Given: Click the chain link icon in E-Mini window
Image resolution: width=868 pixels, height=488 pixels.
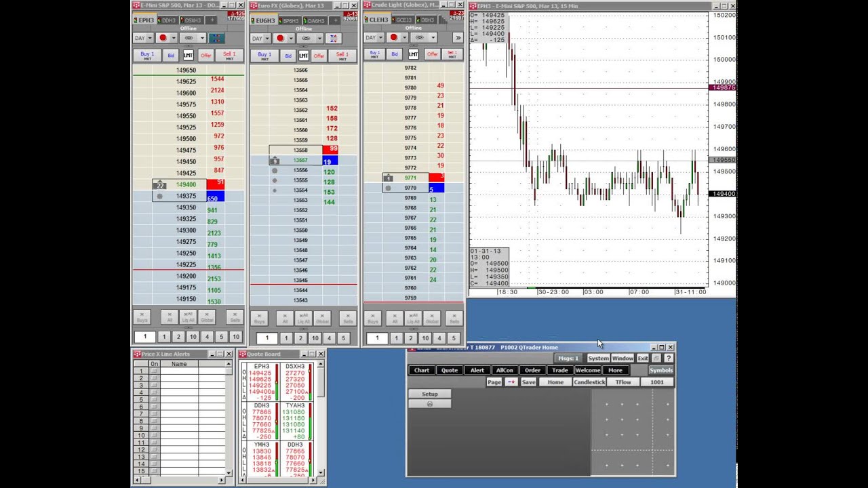Looking at the screenshot, I should click(189, 38).
